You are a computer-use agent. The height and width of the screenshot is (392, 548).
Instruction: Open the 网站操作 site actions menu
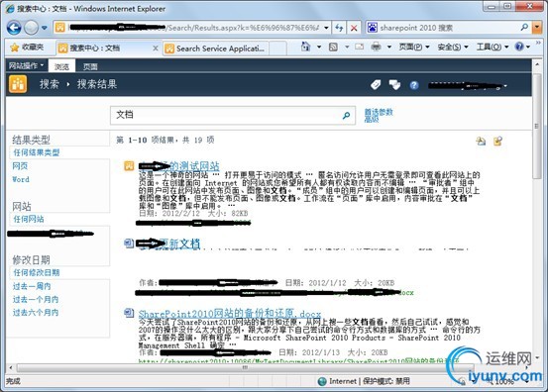(x=26, y=65)
